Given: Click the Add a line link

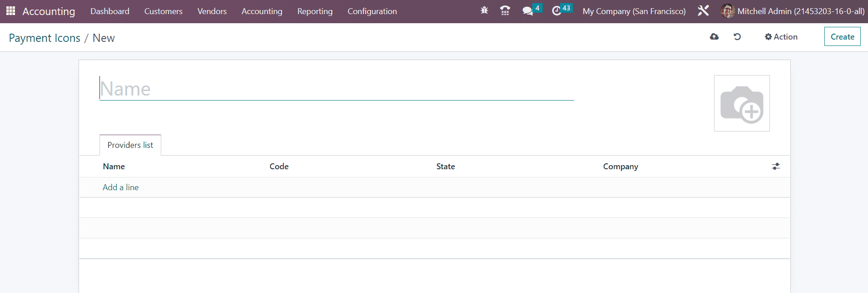Looking at the screenshot, I should tap(121, 187).
